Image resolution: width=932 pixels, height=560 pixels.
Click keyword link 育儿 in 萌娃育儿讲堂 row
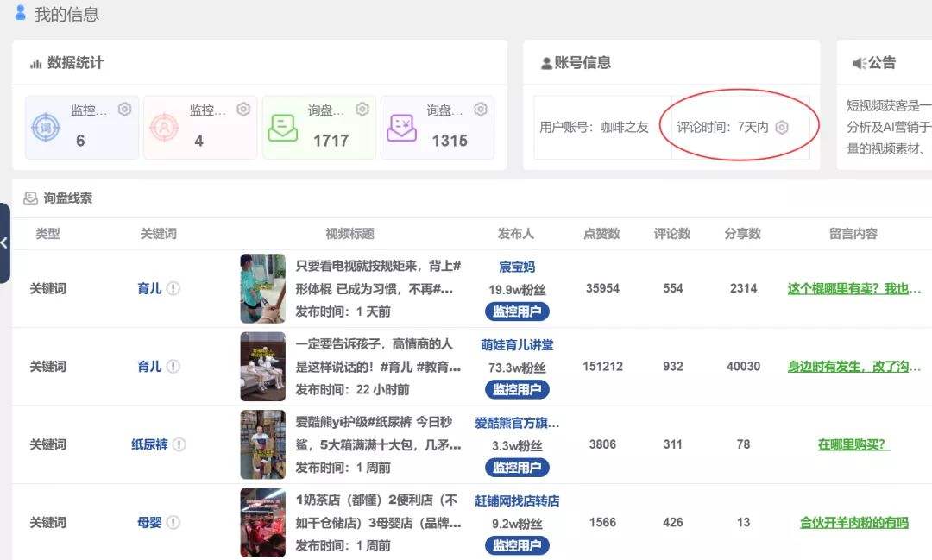(x=149, y=366)
